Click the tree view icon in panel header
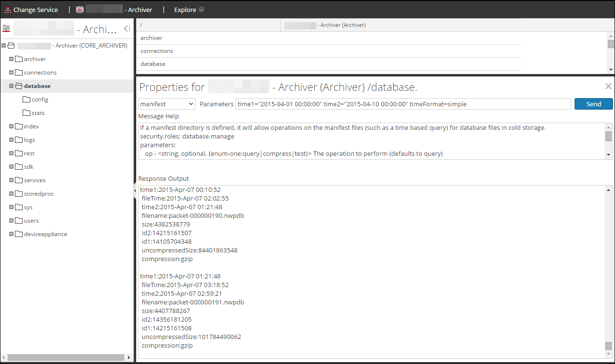Image resolution: width=615 pixels, height=364 pixels. [x=6, y=29]
